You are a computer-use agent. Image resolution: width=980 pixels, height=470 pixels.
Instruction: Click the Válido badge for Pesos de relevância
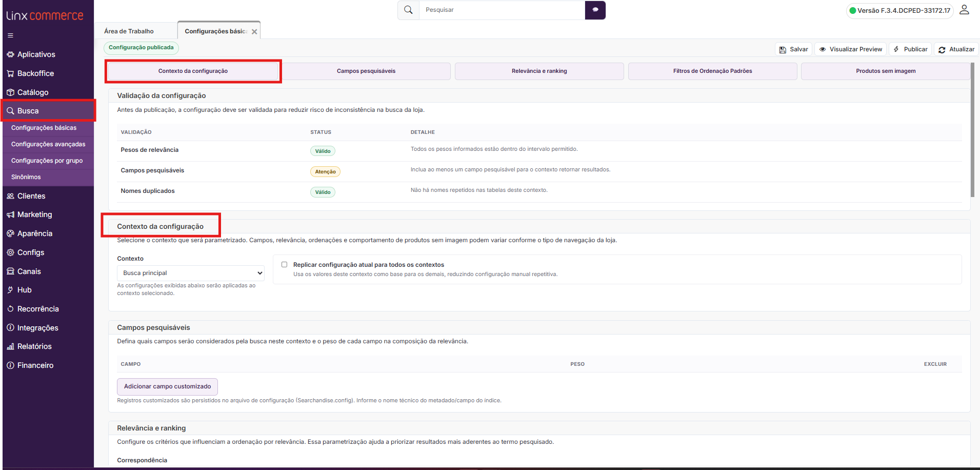(x=323, y=151)
